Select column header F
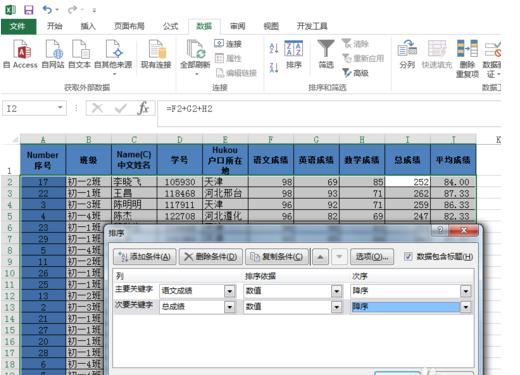Image resolution: width=520 pixels, height=375 pixels. pyautogui.click(x=271, y=139)
